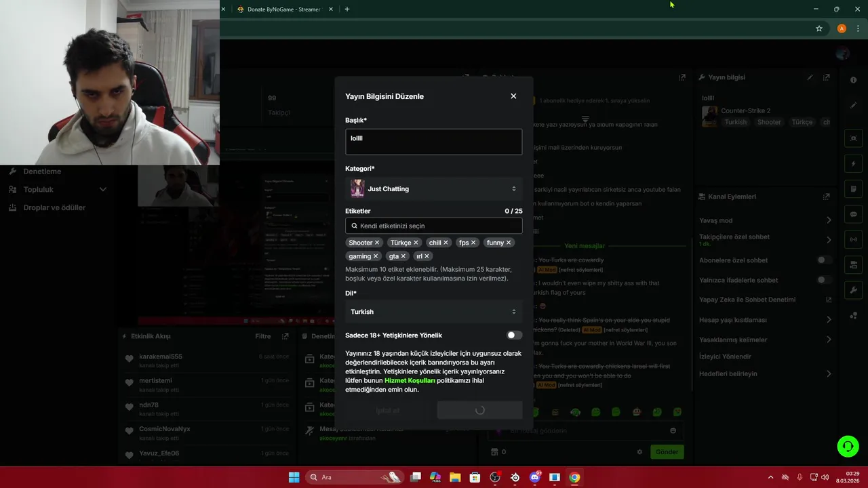Open Chrome three-dot menu

click(x=858, y=28)
